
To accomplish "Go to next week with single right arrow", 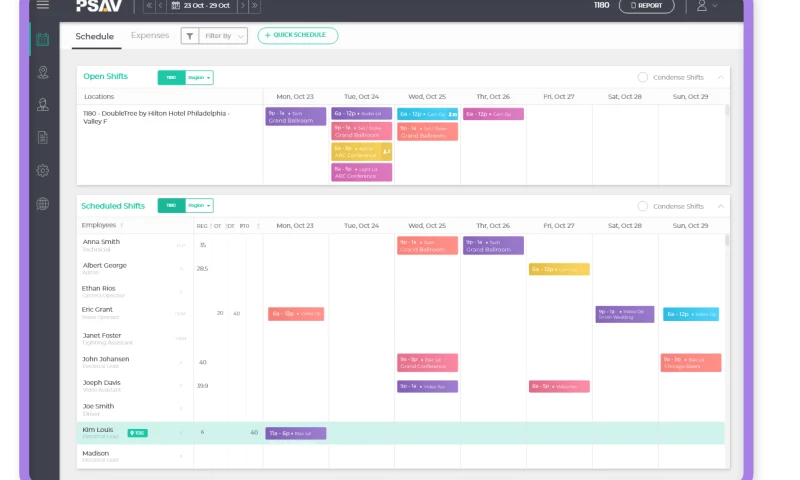I will point(243,6).
